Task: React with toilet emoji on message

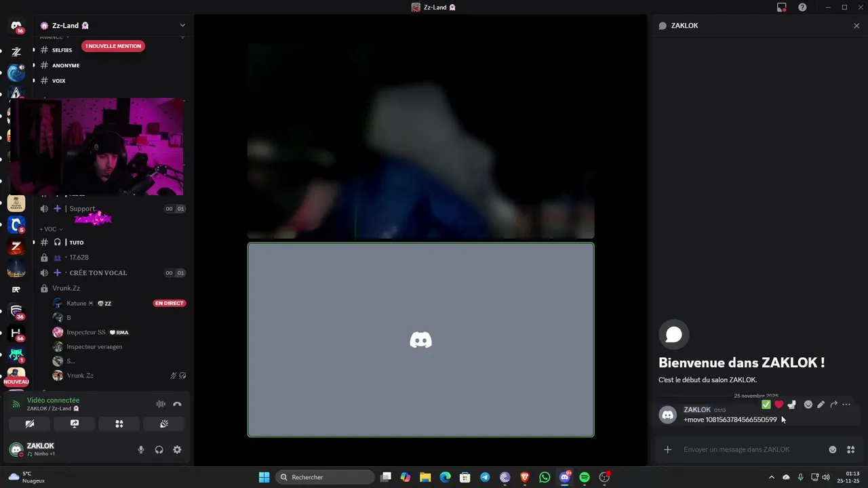Action: coord(791,405)
